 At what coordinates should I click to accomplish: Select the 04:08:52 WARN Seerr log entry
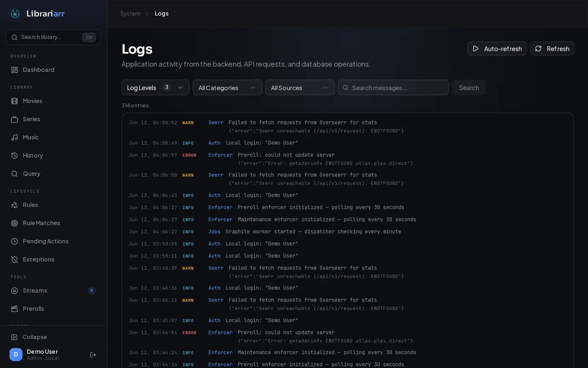tap(348, 126)
